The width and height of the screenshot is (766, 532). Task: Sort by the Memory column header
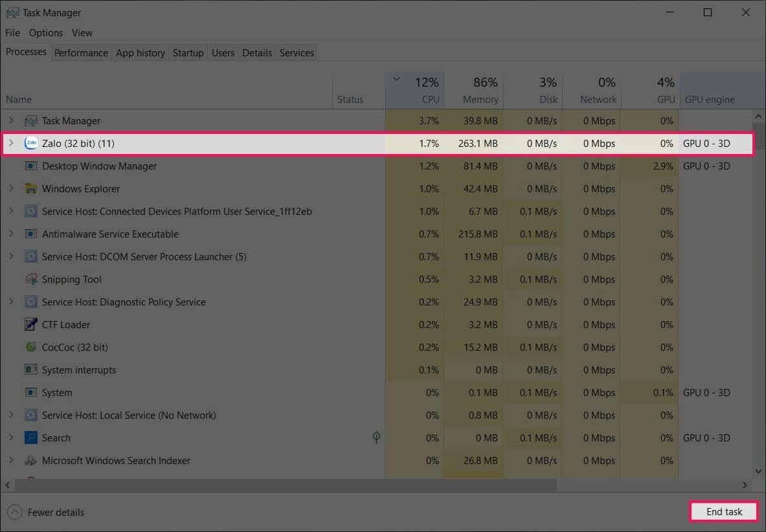point(474,91)
